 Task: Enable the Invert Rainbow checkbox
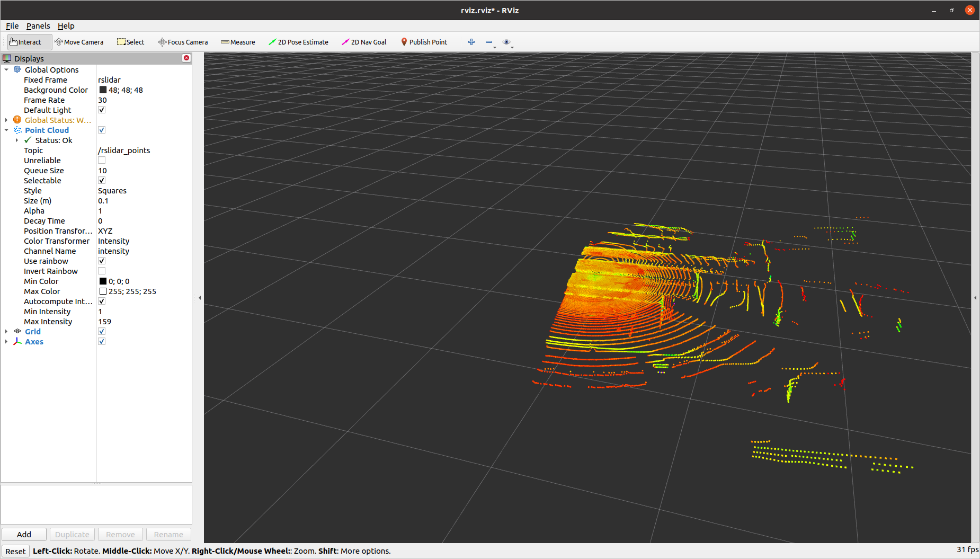coord(102,271)
